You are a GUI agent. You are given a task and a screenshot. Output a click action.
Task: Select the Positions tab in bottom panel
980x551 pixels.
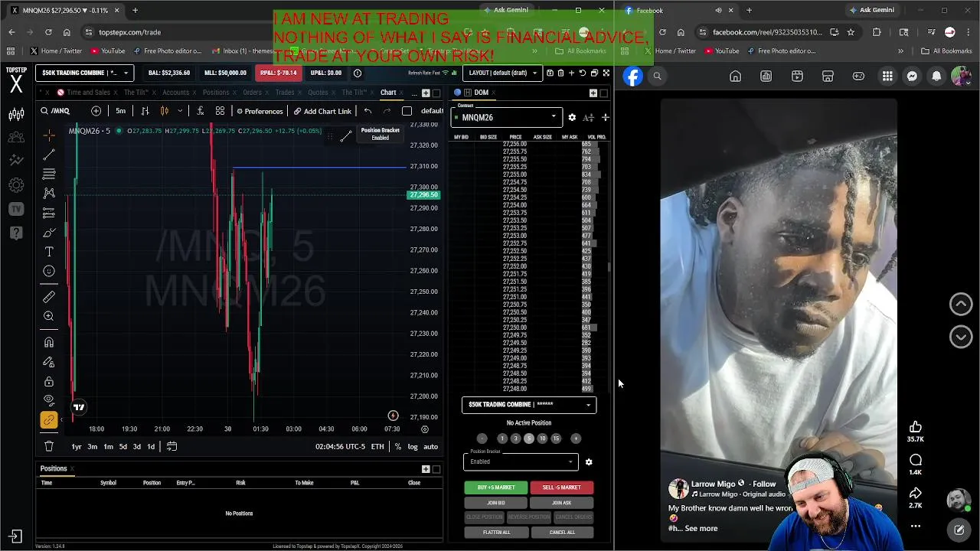tap(54, 468)
